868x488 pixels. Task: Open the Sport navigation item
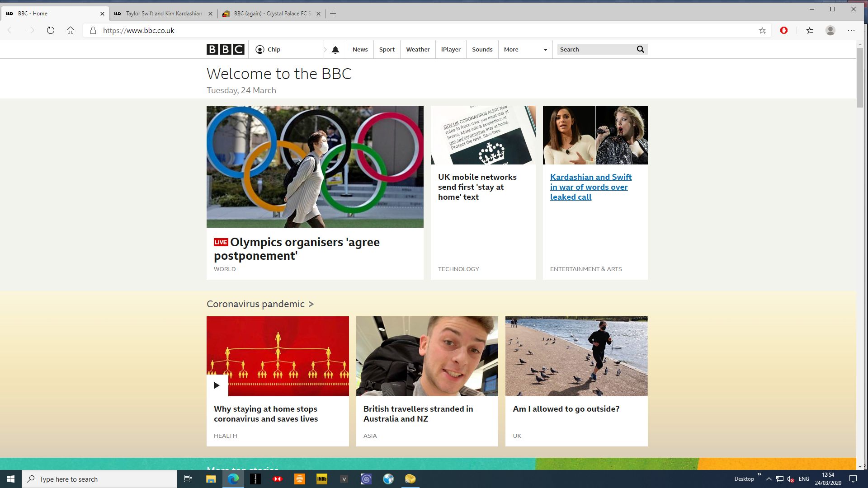click(x=387, y=50)
